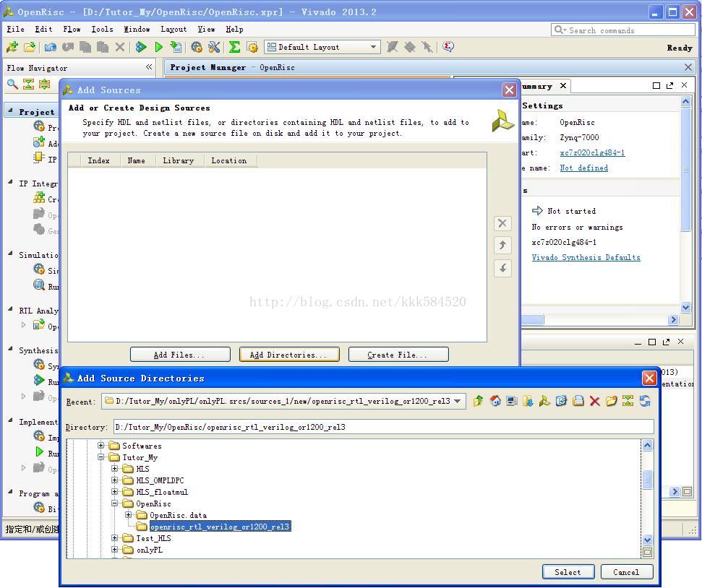702x588 pixels.
Task: Open the Help menu
Action: 234,29
